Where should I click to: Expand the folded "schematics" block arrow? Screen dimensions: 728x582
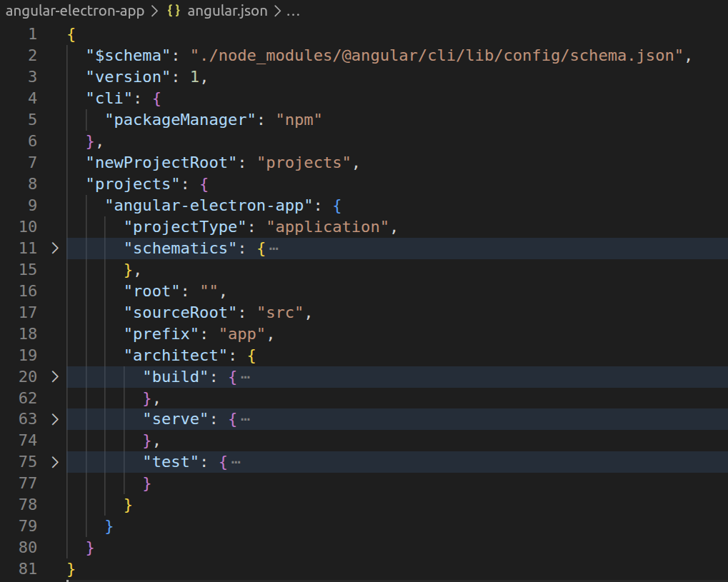(x=55, y=249)
